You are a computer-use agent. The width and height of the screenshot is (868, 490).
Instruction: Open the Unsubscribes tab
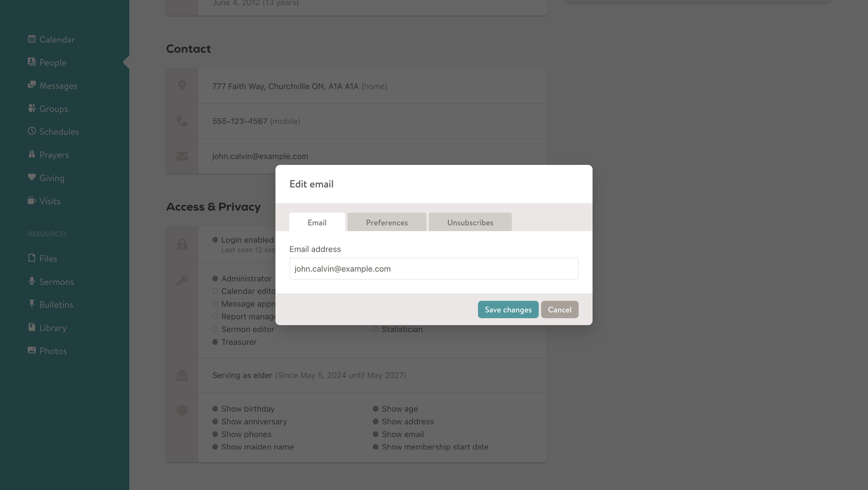click(470, 222)
